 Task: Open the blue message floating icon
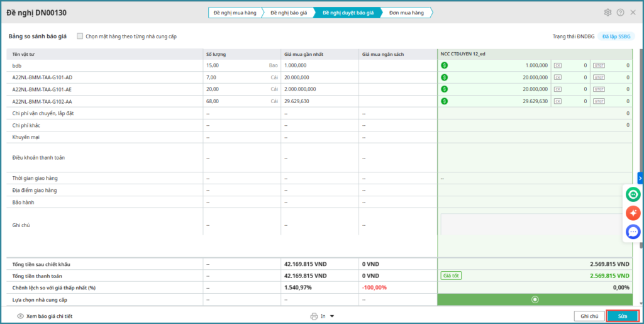633,232
